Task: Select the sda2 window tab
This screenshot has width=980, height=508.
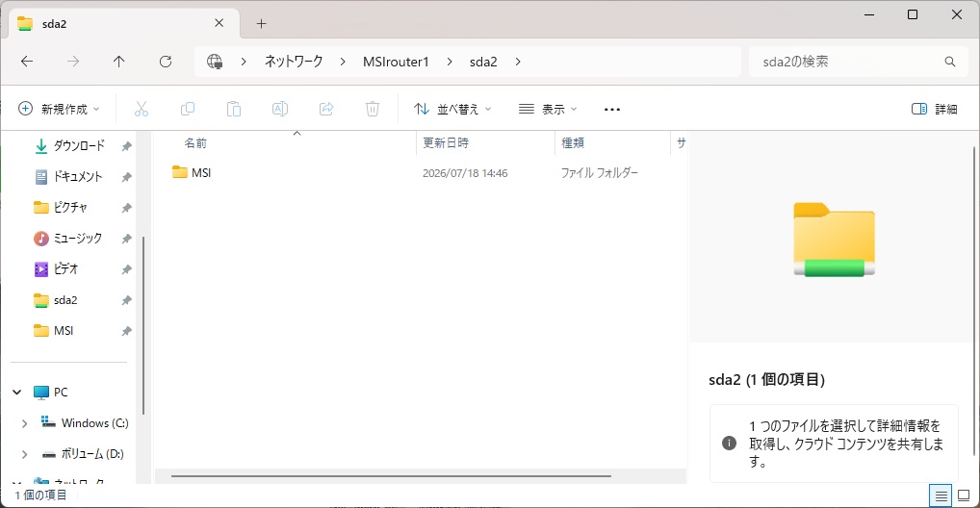Action: (x=124, y=24)
